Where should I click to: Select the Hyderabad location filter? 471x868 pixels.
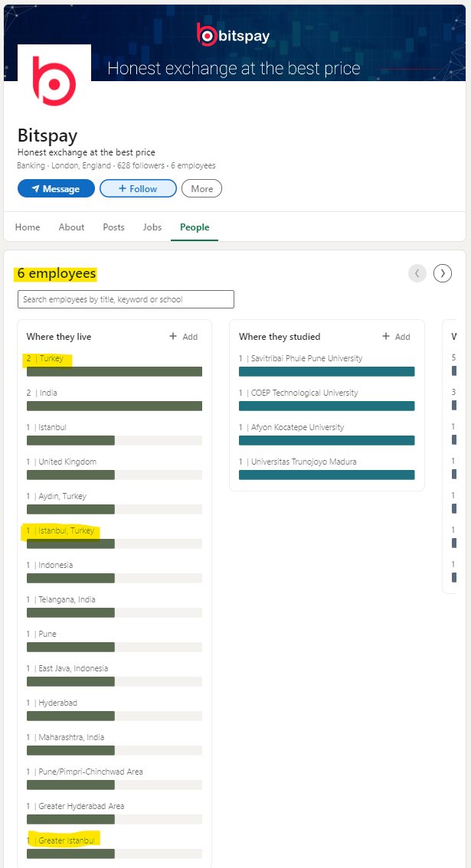pos(114,709)
